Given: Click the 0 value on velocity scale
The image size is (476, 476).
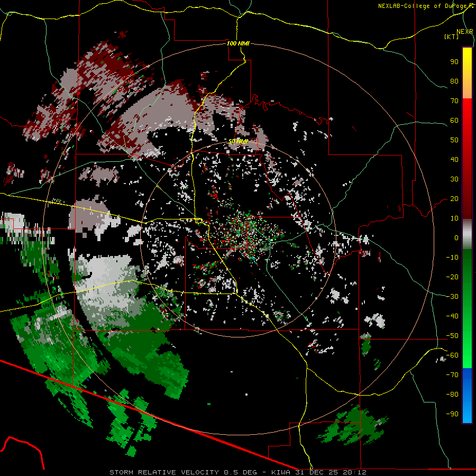Looking at the screenshot, I should point(456,237).
